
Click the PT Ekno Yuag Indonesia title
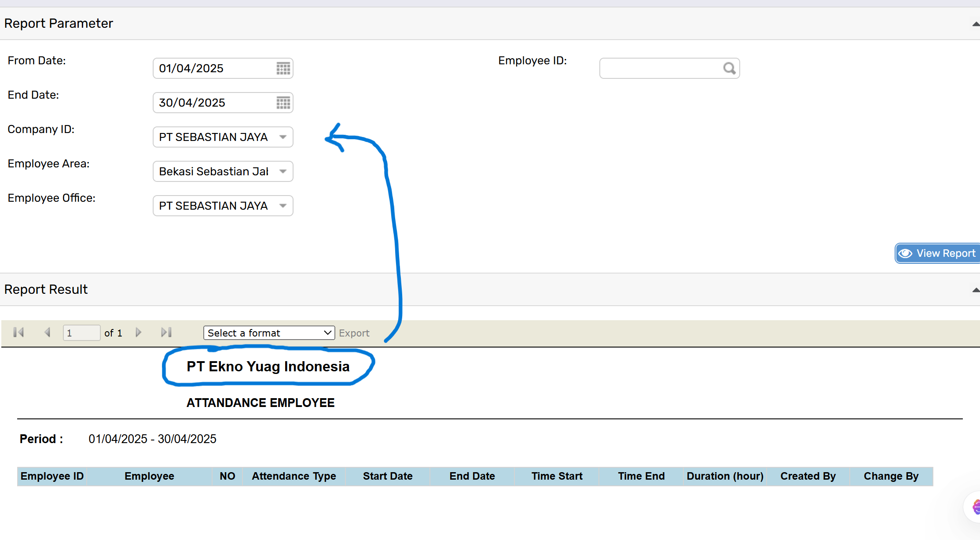(x=268, y=366)
